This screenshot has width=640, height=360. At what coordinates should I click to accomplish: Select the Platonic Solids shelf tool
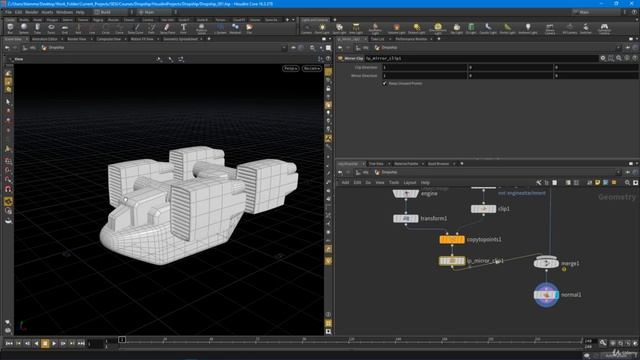tap(201, 29)
